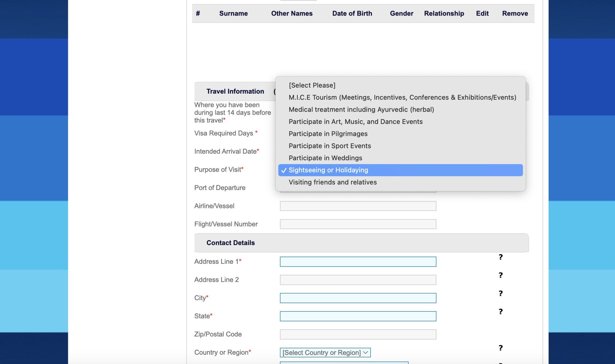Click into the City text field
The width and height of the screenshot is (615, 364).
tap(358, 298)
